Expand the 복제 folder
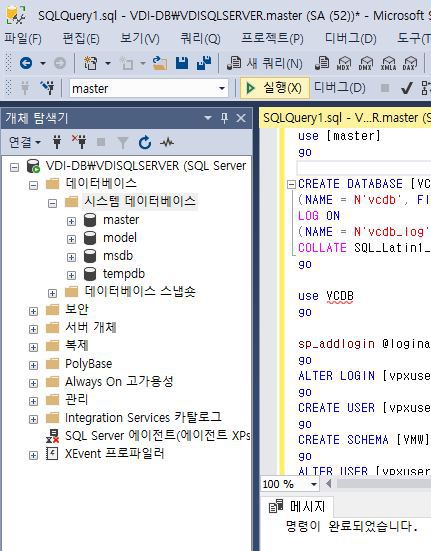The width and height of the screenshot is (431, 551). (33, 347)
